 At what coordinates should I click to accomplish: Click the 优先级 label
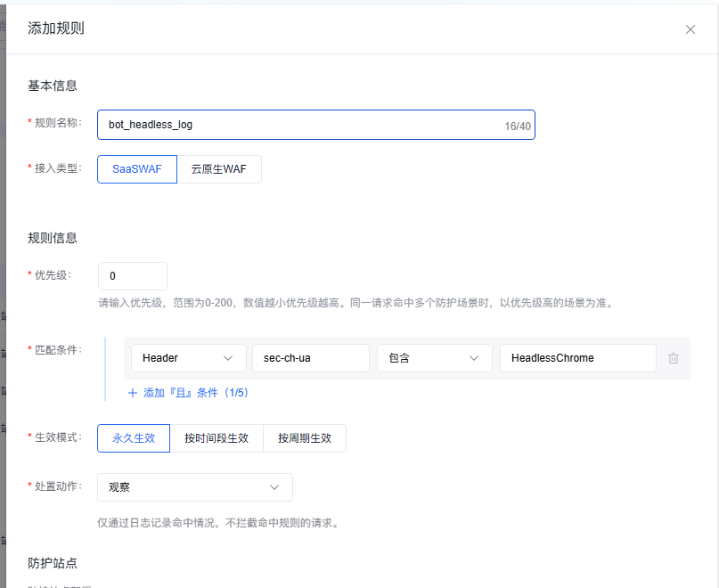53,275
